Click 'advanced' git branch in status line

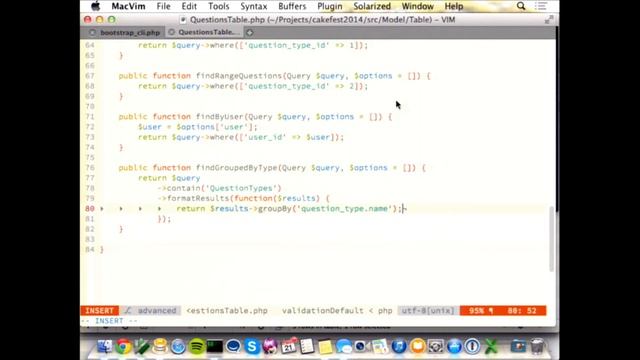(157, 311)
